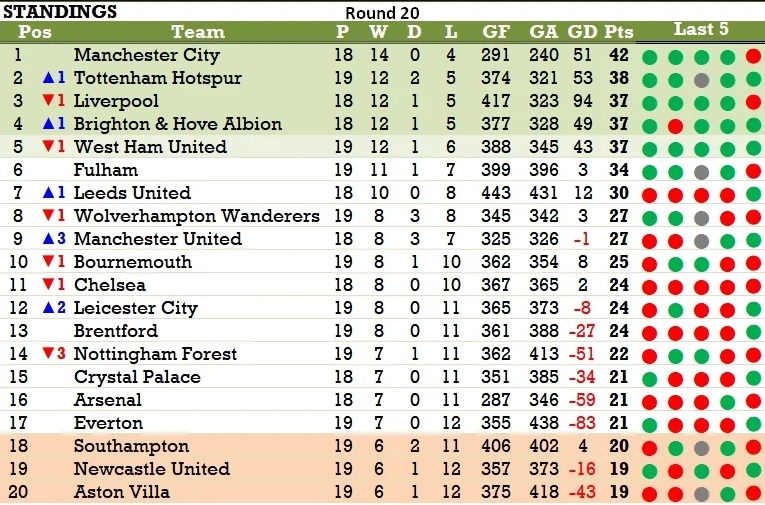The height and width of the screenshot is (505, 765).
Task: Select the GD column header
Action: point(582,32)
